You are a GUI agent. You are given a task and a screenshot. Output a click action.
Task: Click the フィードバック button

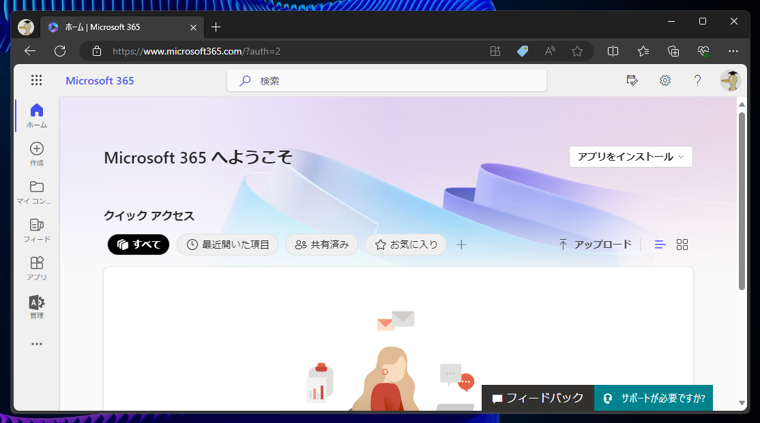point(538,398)
